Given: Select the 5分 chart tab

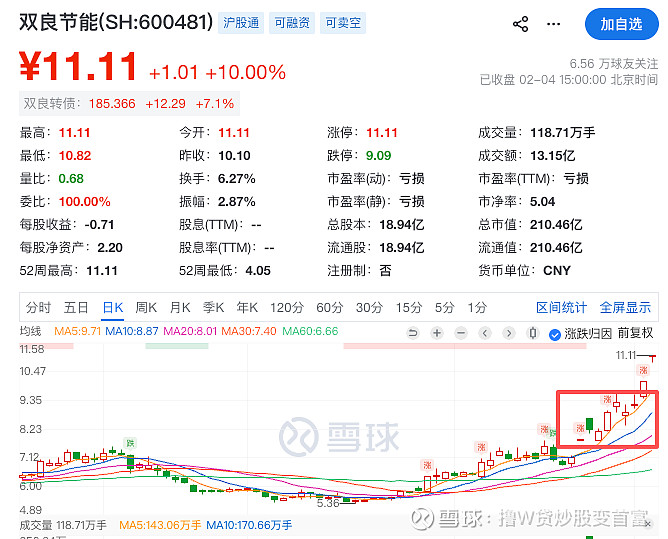Looking at the screenshot, I should point(445,307).
